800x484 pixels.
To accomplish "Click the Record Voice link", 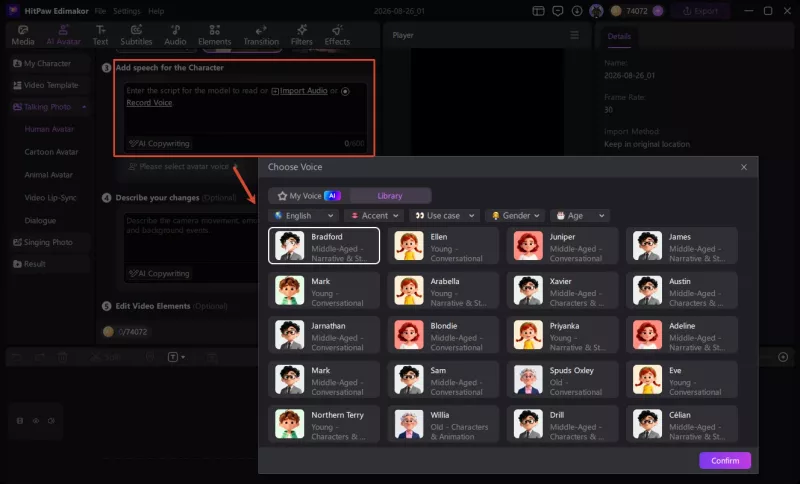I will coord(149,103).
